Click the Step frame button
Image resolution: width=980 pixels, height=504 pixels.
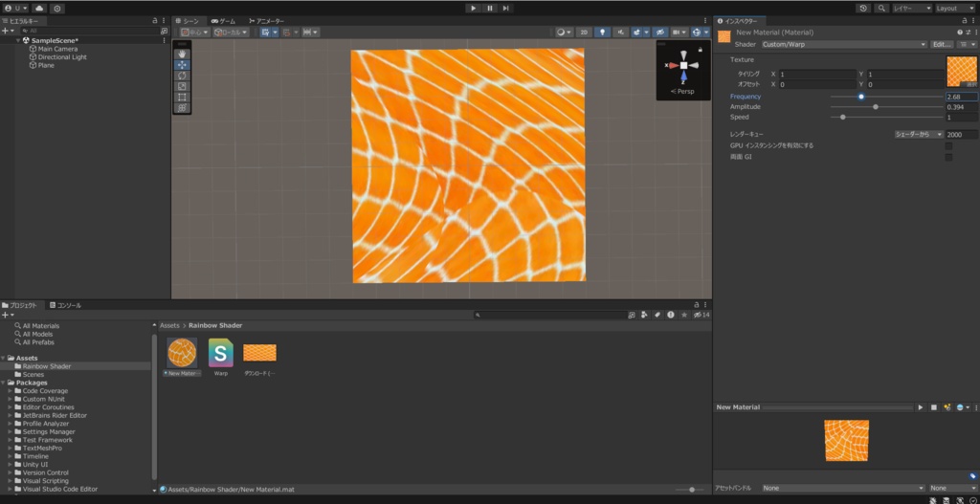[505, 8]
